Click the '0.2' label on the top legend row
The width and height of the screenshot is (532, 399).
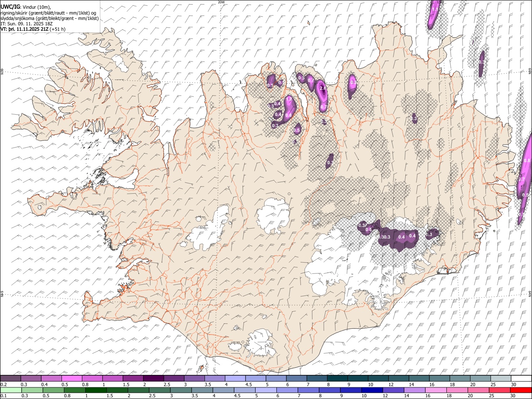coord(4,384)
